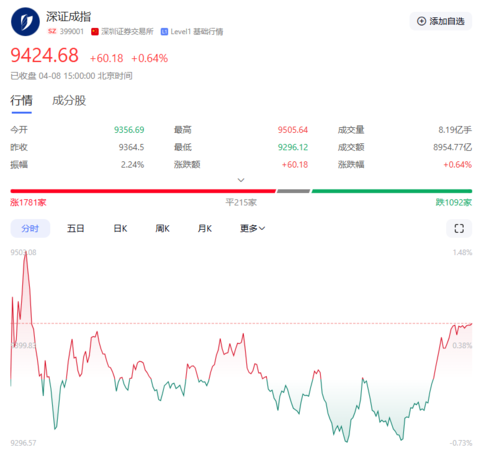This screenshot has height=450, width=484.
Task: Click the 深证成指 index logo icon
Action: [x=25, y=22]
